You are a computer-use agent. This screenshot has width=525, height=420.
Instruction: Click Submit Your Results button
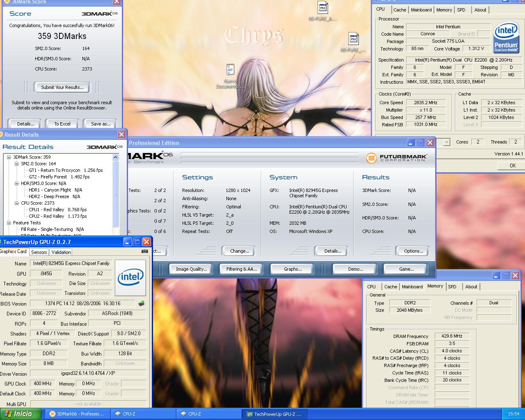(62, 87)
